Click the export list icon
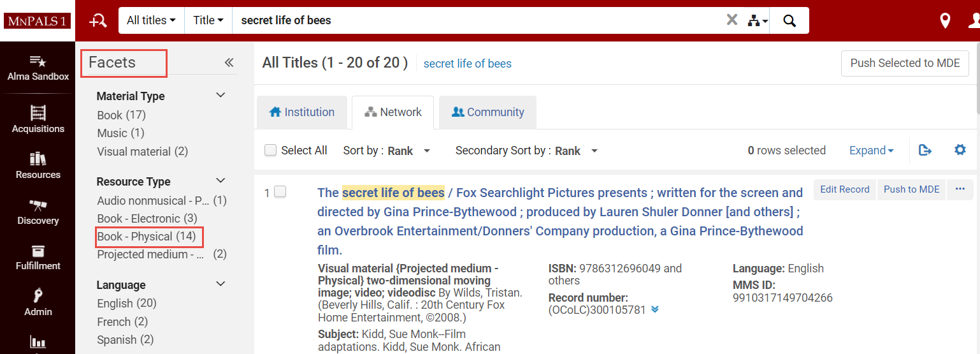Screen dimensions: 980x354 point(925,150)
